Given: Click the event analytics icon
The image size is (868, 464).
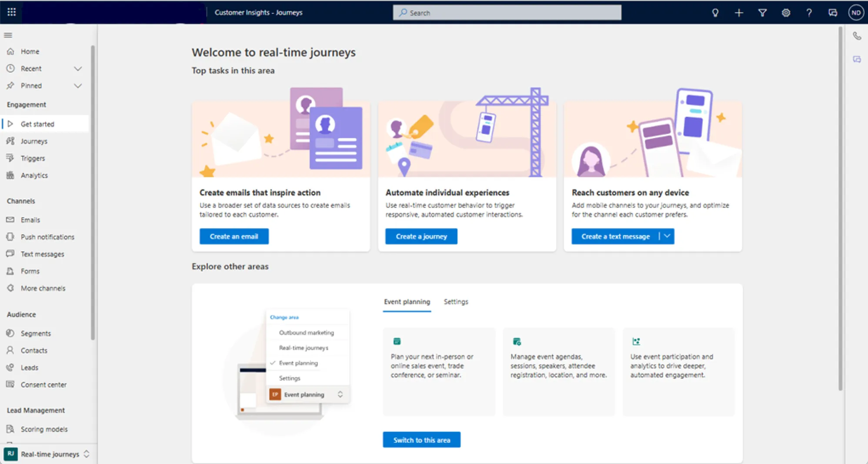Looking at the screenshot, I should point(636,341).
